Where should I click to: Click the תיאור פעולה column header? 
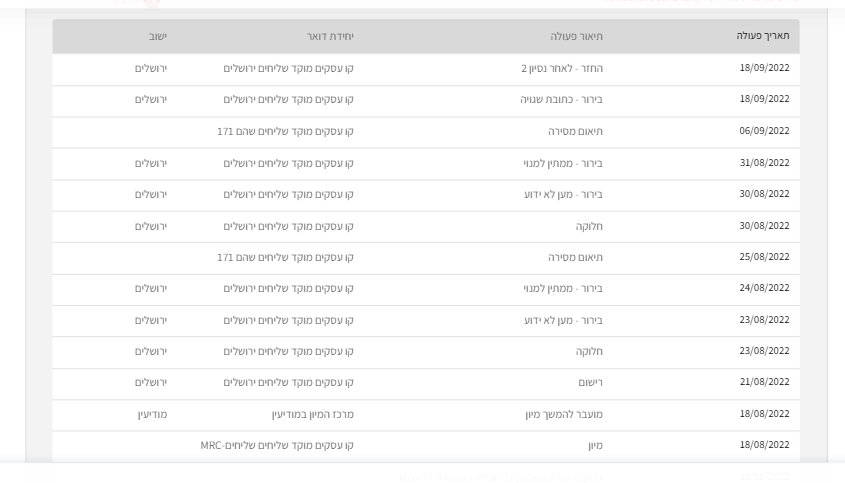tap(576, 37)
